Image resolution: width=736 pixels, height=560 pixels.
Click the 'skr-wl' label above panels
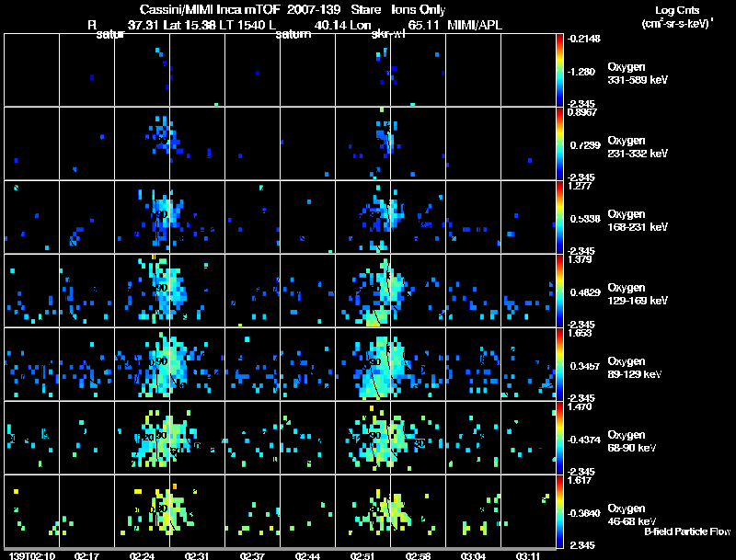(387, 34)
